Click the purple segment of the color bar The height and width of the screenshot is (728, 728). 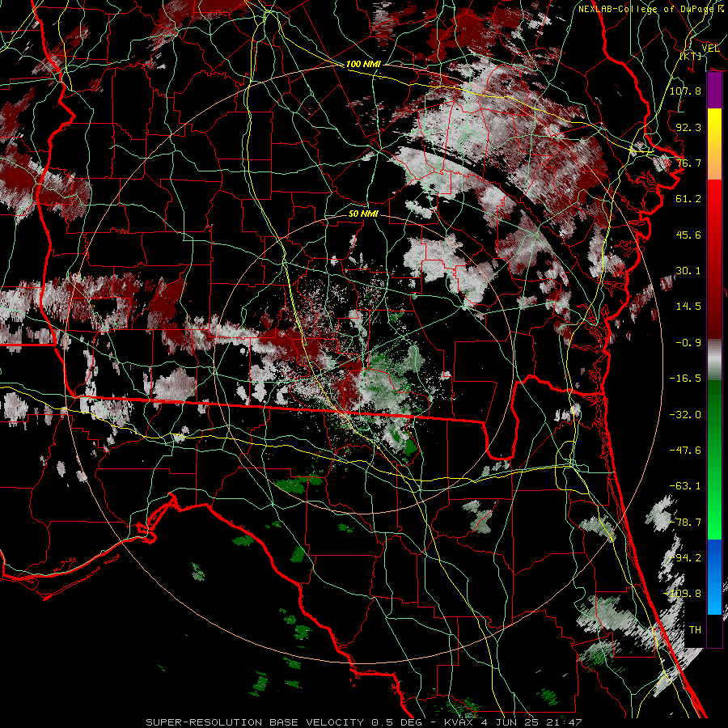(714, 91)
